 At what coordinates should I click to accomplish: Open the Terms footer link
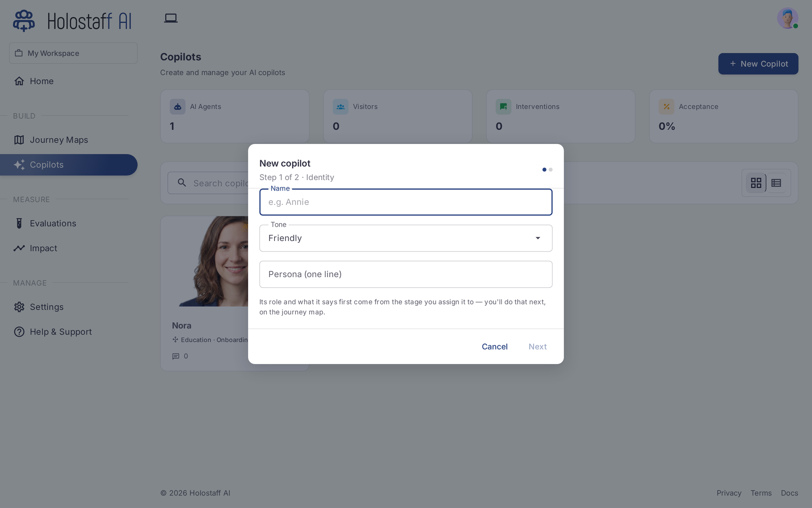(x=761, y=493)
